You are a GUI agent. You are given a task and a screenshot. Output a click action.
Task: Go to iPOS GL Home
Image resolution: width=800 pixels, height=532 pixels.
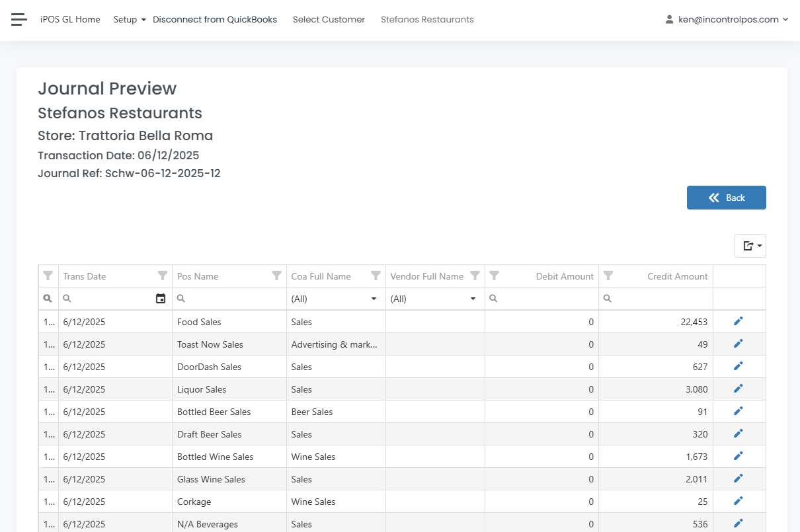70,19
